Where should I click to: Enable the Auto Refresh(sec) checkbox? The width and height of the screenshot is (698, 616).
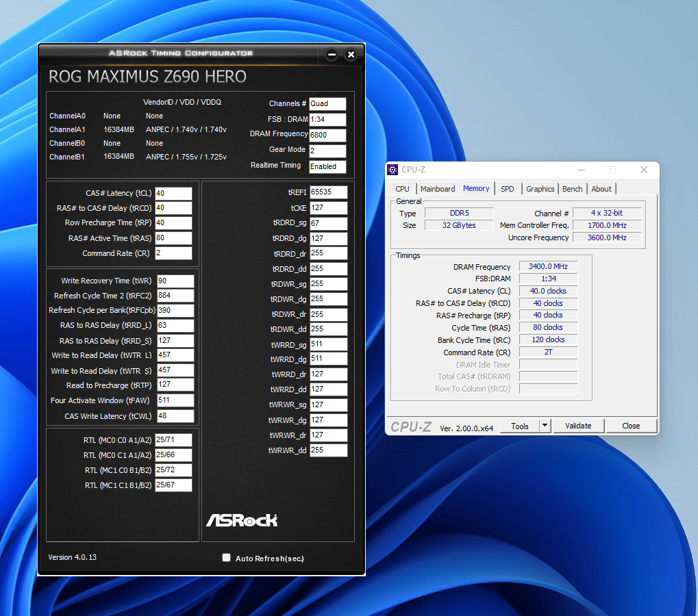coord(227,558)
